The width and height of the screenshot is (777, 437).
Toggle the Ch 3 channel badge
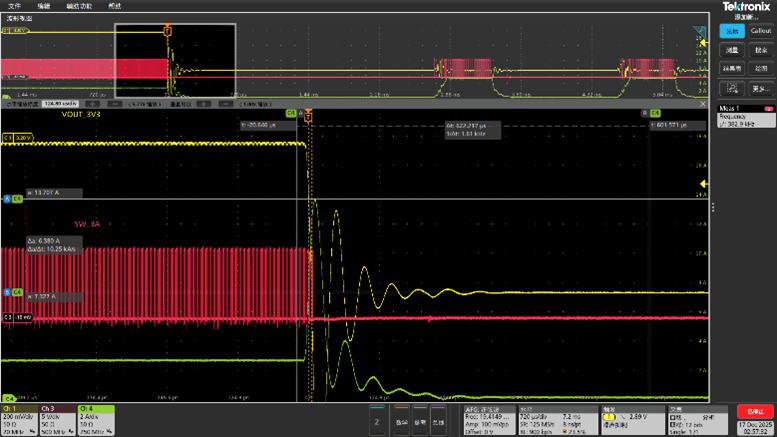click(57, 420)
